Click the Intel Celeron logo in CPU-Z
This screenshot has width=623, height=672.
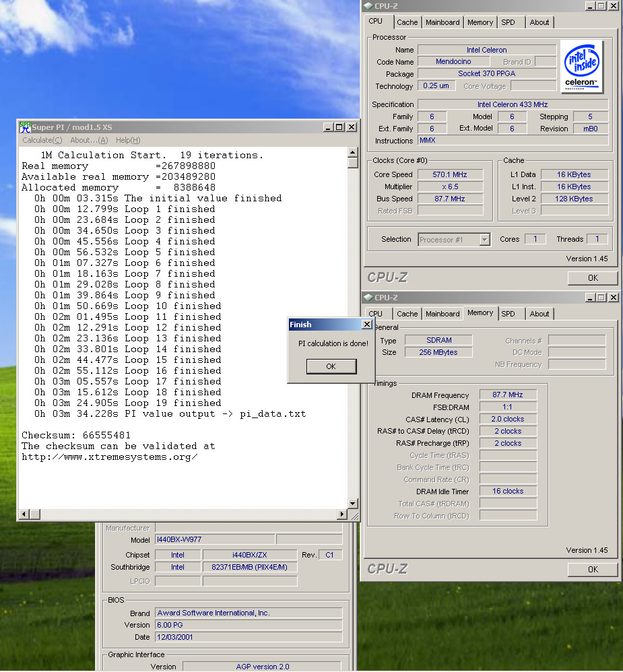pos(581,67)
